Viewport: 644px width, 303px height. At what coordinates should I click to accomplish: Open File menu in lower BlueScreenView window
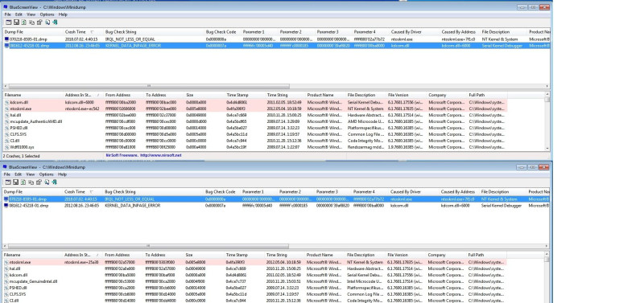7,174
